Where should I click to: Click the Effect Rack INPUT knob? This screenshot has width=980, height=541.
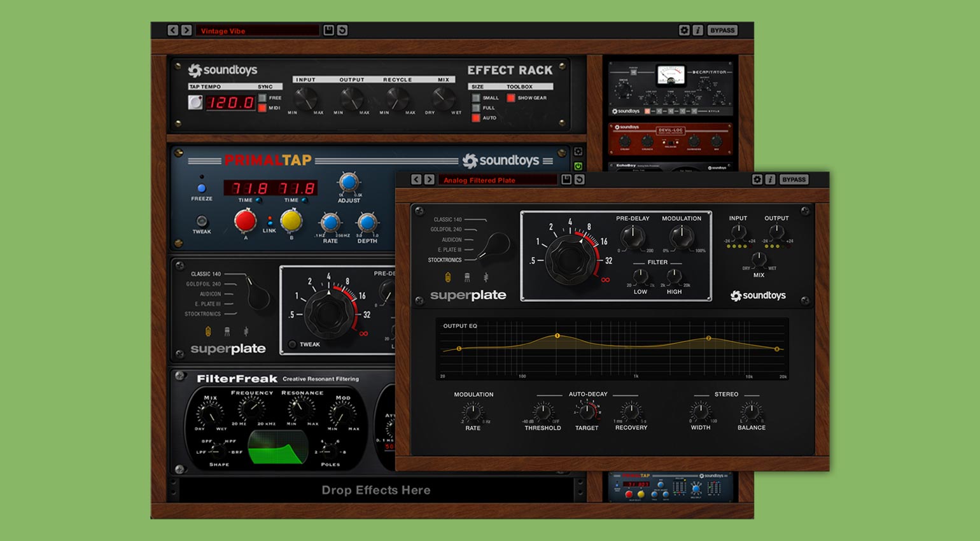click(x=305, y=98)
